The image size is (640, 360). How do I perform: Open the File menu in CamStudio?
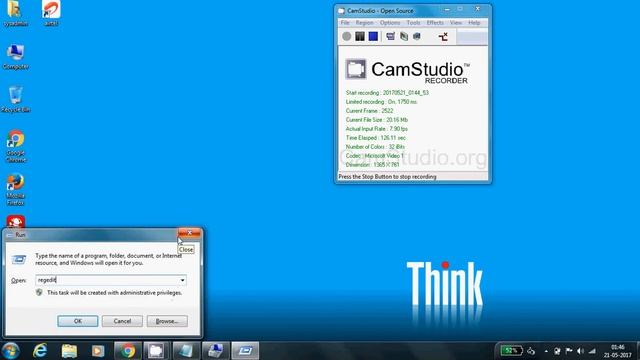click(x=345, y=23)
